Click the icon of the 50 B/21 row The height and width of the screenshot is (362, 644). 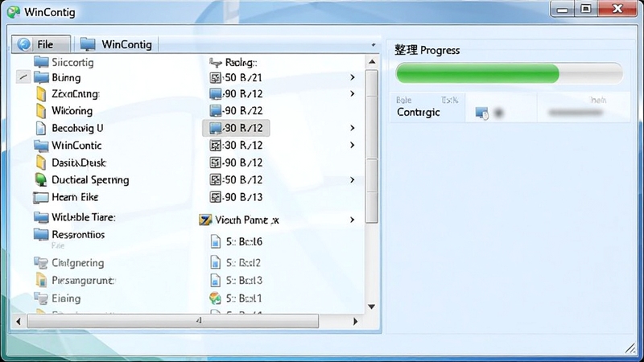[x=216, y=77]
